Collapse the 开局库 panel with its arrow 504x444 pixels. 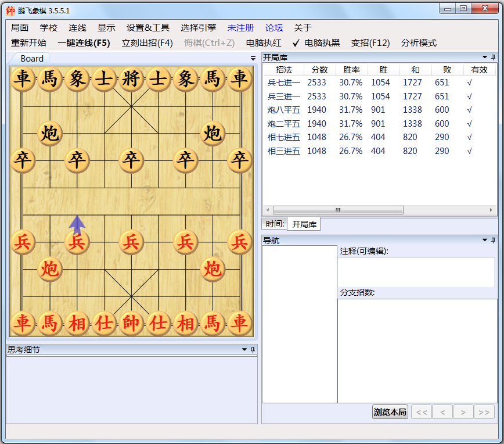click(x=485, y=57)
